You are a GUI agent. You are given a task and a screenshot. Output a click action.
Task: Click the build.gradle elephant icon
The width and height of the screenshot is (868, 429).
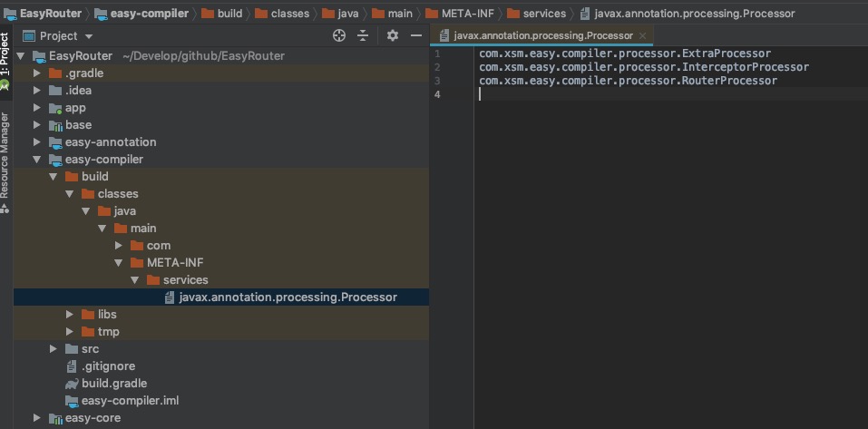click(x=72, y=383)
